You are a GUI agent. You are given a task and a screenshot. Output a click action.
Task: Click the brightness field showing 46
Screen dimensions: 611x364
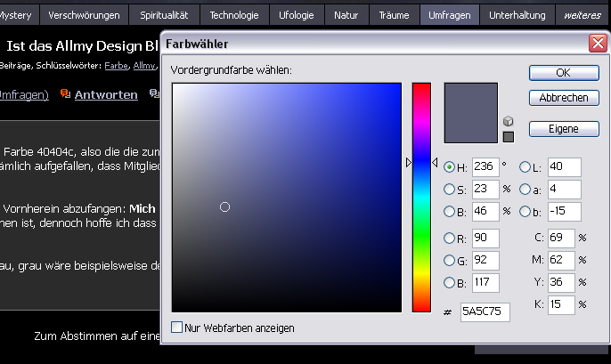[485, 212]
